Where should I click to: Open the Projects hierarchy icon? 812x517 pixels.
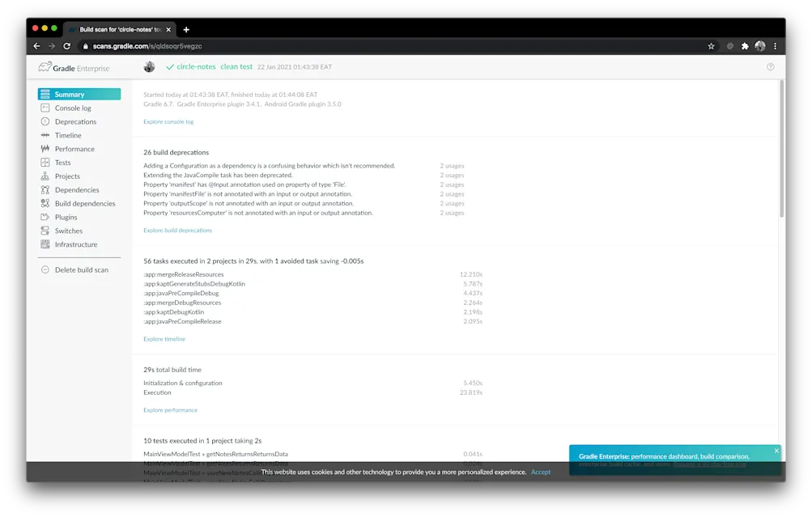coord(45,176)
